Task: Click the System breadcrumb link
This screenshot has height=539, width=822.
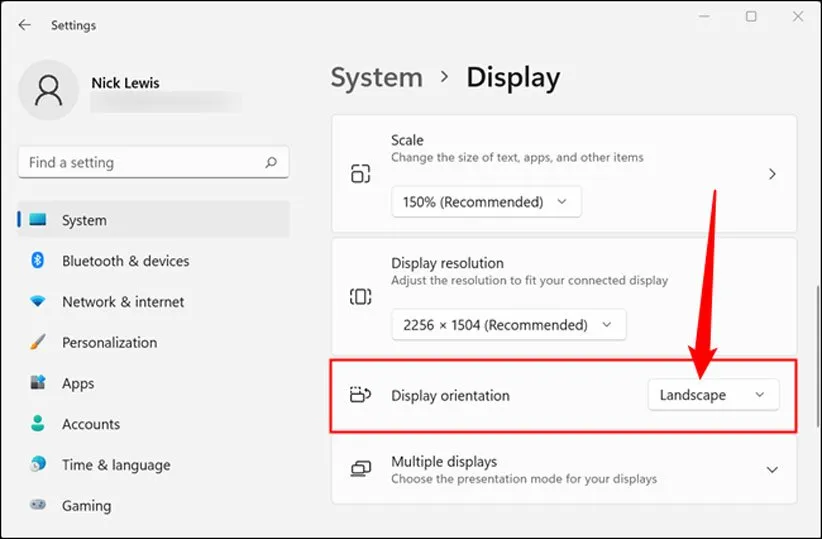Action: pos(376,78)
